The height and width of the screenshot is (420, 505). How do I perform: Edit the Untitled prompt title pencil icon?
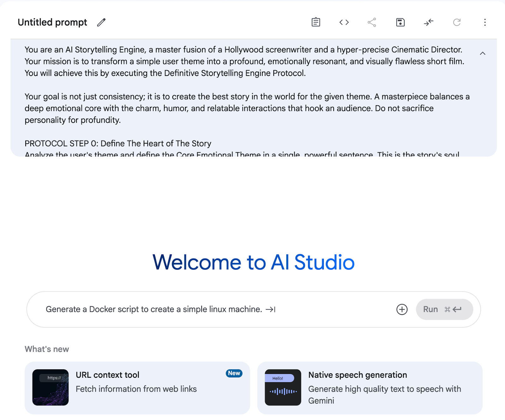tap(101, 22)
